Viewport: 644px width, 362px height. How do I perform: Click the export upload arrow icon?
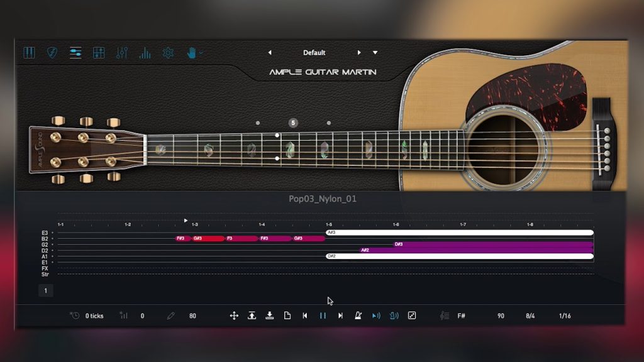click(252, 315)
